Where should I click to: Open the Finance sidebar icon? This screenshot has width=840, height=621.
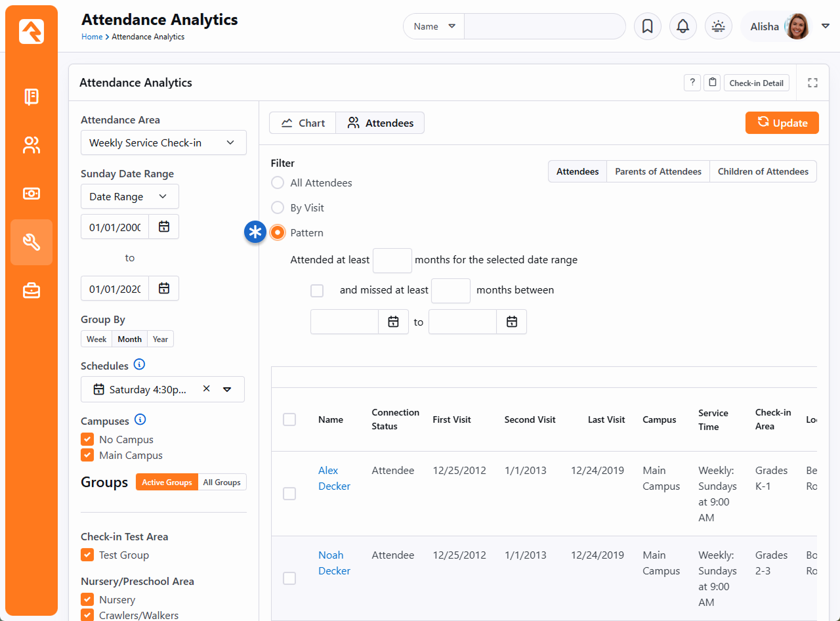[31, 194]
